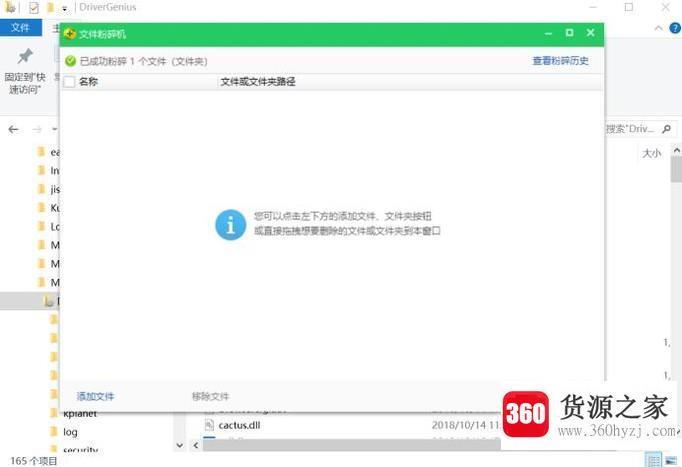Toggle the select-all checkbox beside 名称
The height and width of the screenshot is (467, 682).
pyautogui.click(x=70, y=81)
